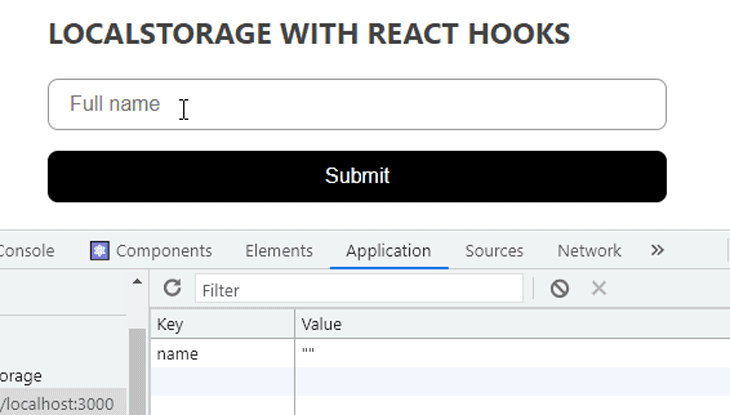This screenshot has width=730, height=415.
Task: Show more DevTools tabs chevron
Action: coord(657,250)
